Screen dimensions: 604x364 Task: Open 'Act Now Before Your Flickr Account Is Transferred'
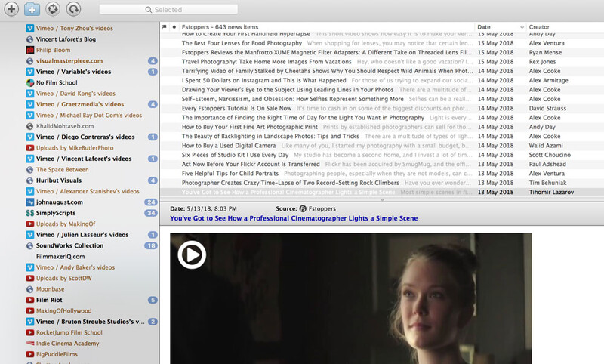[251, 164]
